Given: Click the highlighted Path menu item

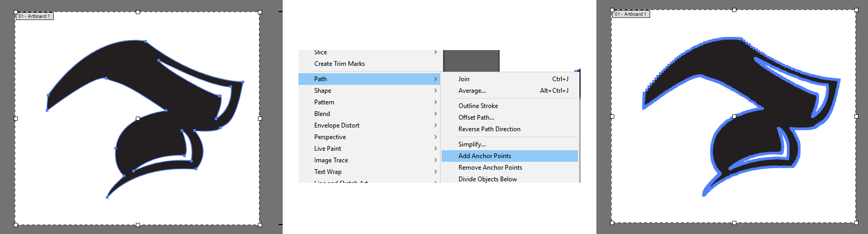Looking at the screenshot, I should click(x=321, y=79).
